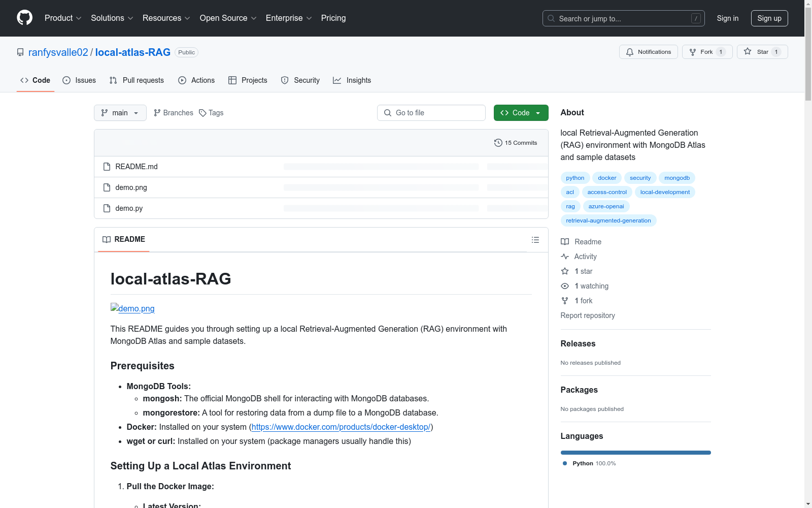Image resolution: width=812 pixels, height=508 pixels.
Task: Open the Activity link in About
Action: pyautogui.click(x=579, y=257)
